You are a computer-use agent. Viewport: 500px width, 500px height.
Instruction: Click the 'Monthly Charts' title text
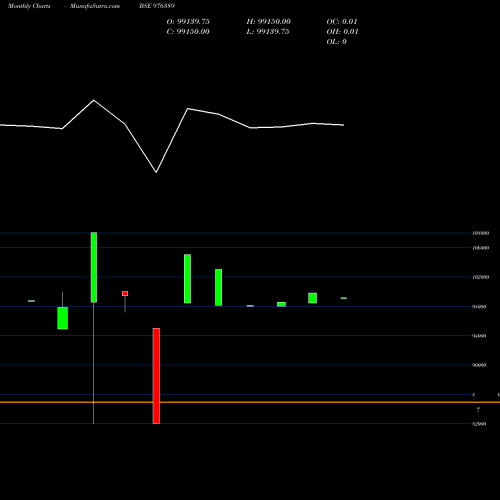[29, 6]
